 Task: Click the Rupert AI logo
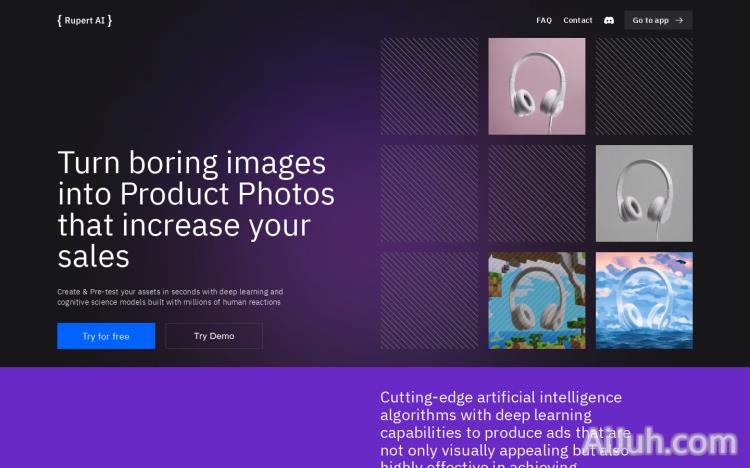tap(84, 20)
